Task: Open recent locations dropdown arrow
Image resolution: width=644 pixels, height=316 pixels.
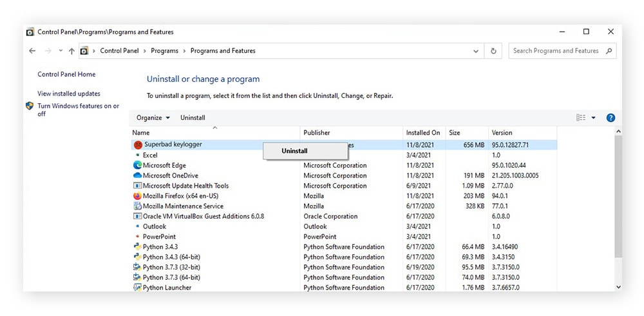Action: 61,51
